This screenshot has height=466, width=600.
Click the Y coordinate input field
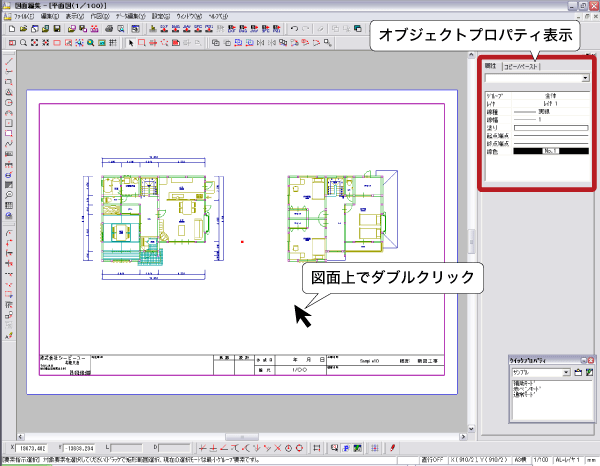pyautogui.click(x=79, y=448)
